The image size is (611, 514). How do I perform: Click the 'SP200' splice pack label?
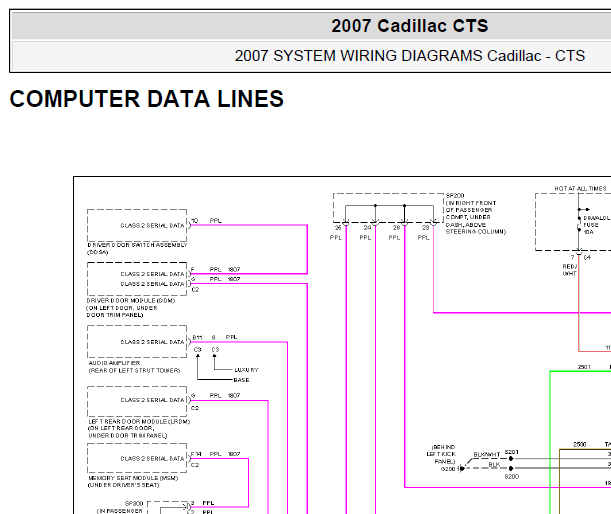point(455,195)
